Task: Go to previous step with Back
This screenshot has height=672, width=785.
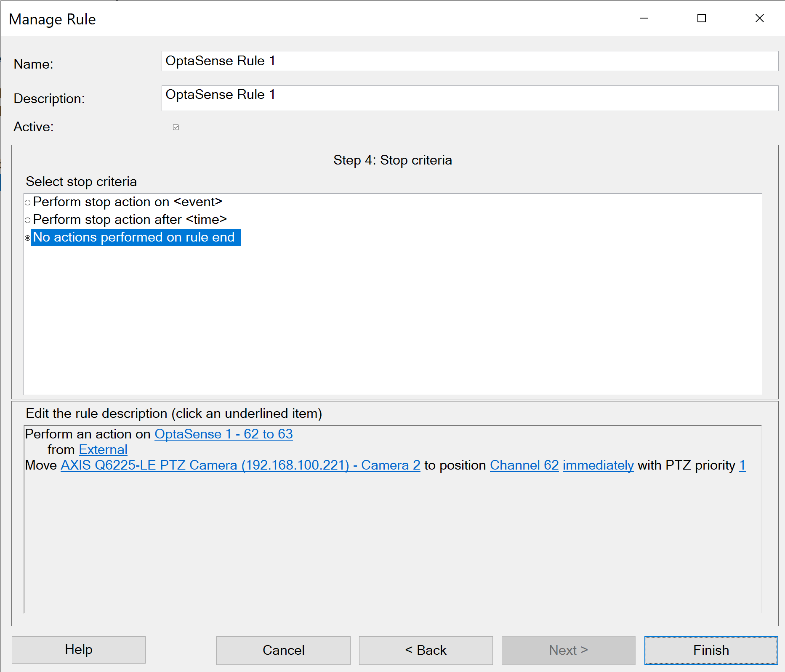Action: 426,650
